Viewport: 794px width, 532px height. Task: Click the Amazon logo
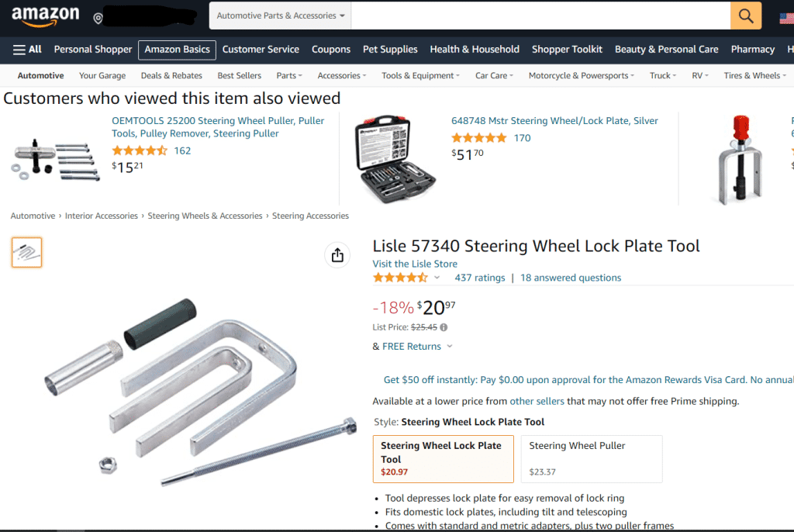(x=45, y=16)
